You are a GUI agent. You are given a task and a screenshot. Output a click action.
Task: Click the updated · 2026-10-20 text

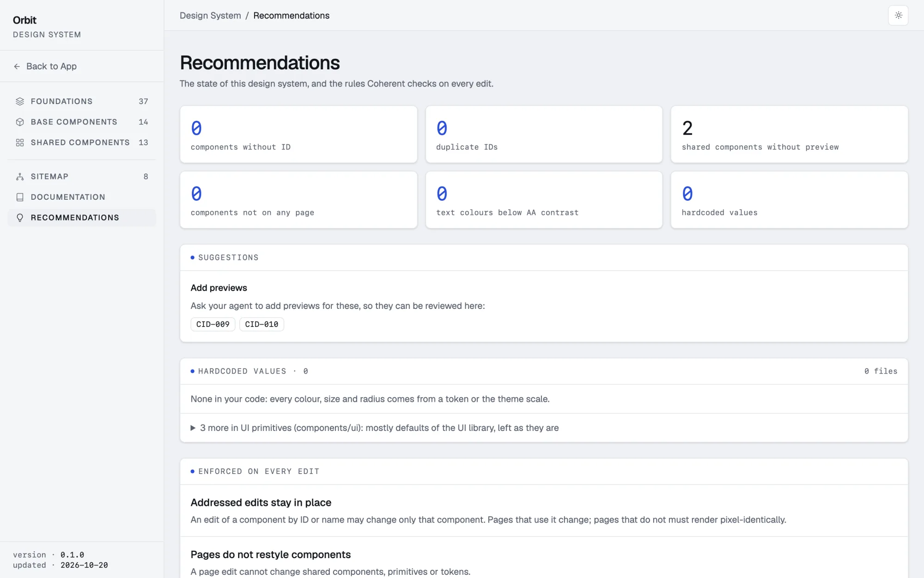61,565
